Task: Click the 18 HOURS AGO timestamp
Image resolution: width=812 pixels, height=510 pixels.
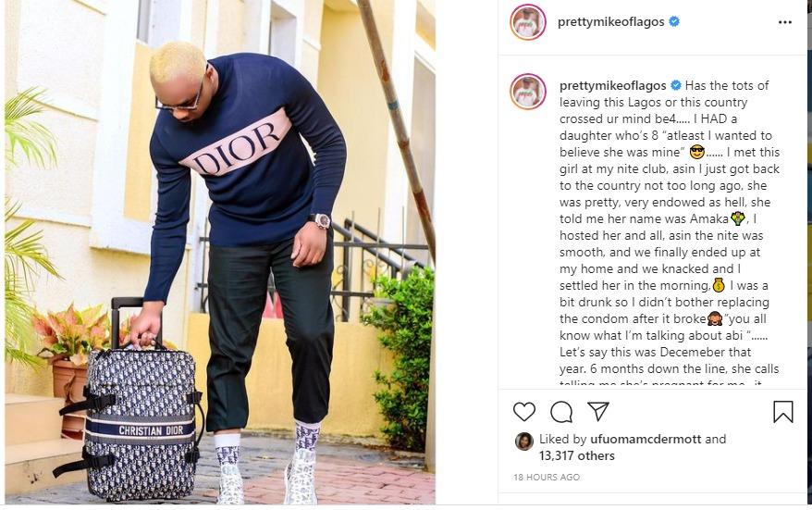Action: pyautogui.click(x=547, y=477)
